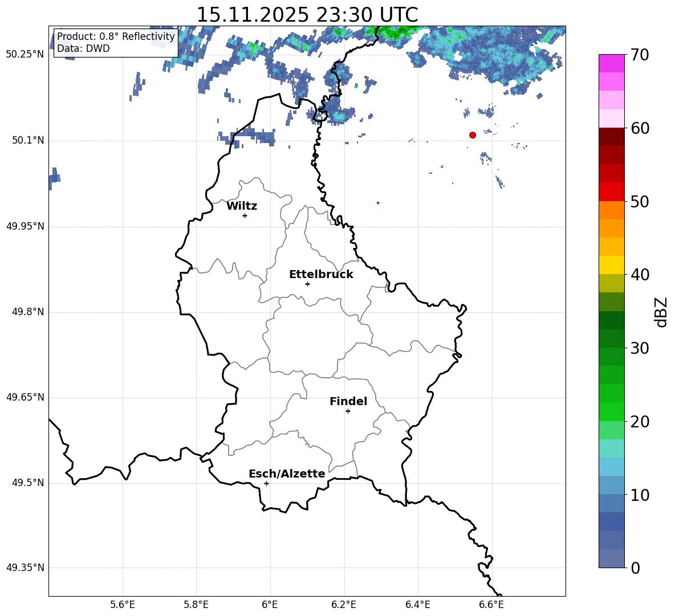Click the dark red colorbar band below 60
The height and width of the screenshot is (616, 675).
tap(612, 137)
